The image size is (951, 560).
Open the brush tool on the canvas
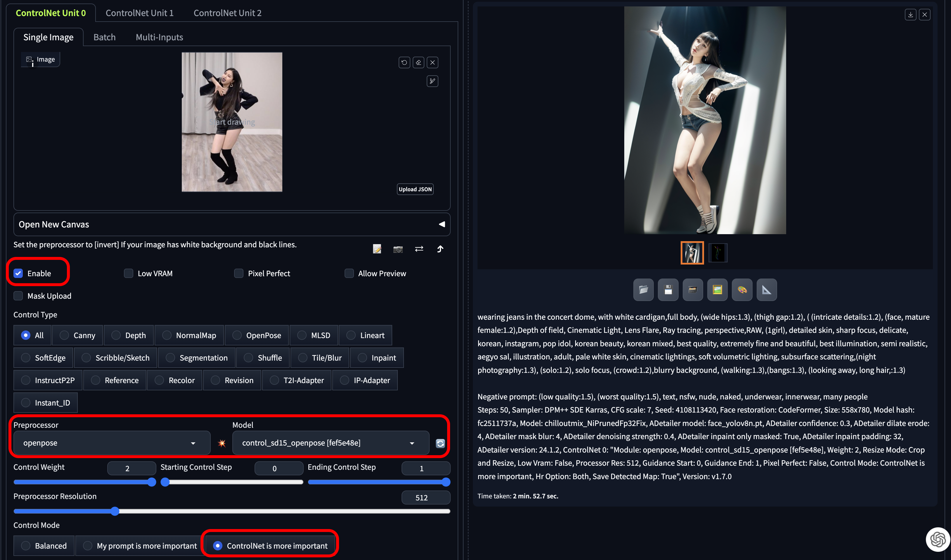433,81
